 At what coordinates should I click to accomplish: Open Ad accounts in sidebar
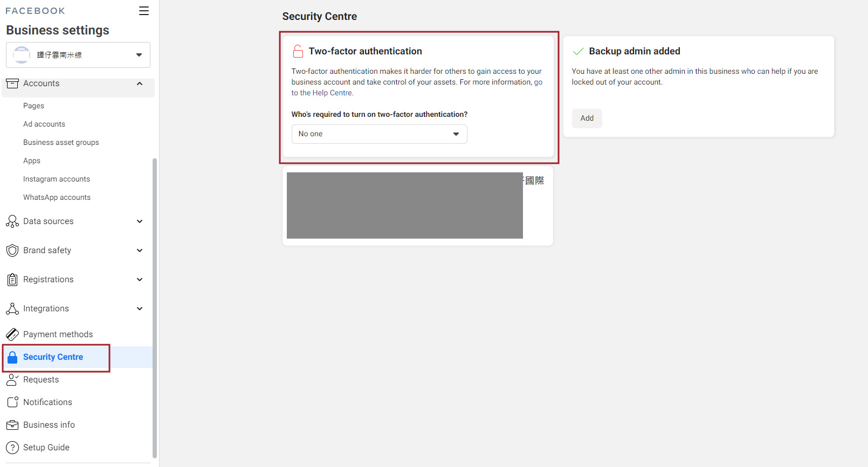click(44, 124)
